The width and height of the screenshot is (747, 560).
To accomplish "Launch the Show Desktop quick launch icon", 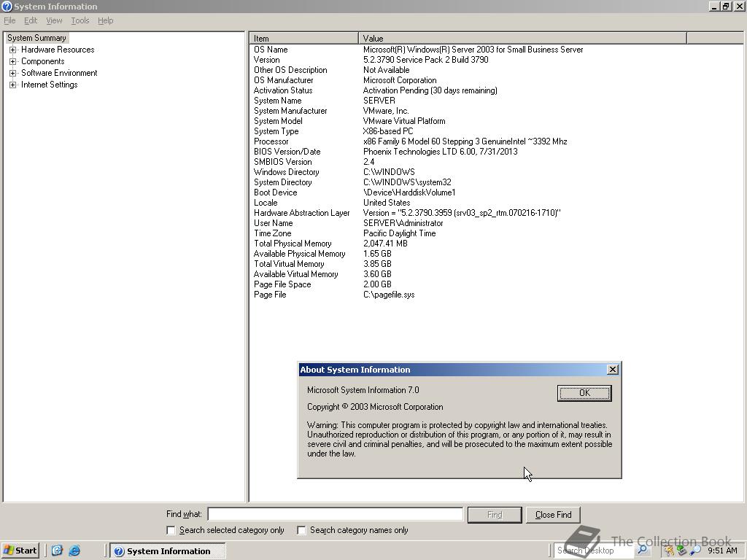I will (57, 551).
